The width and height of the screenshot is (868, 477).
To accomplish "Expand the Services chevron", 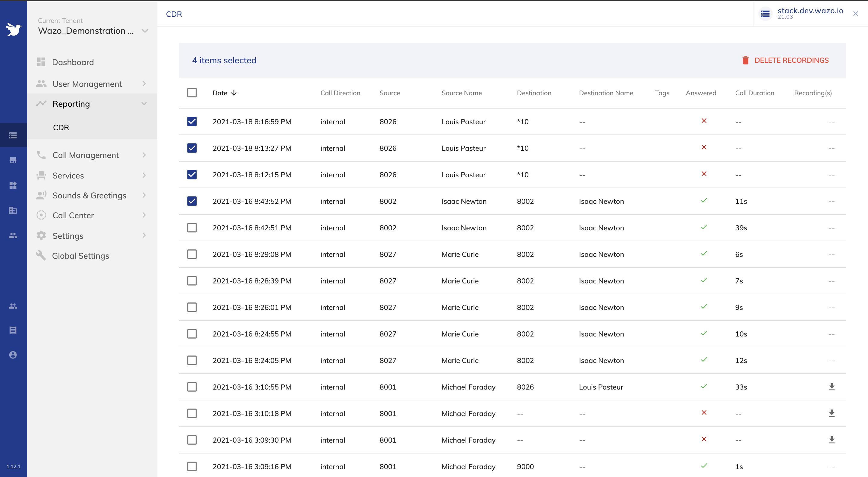I will point(144,175).
